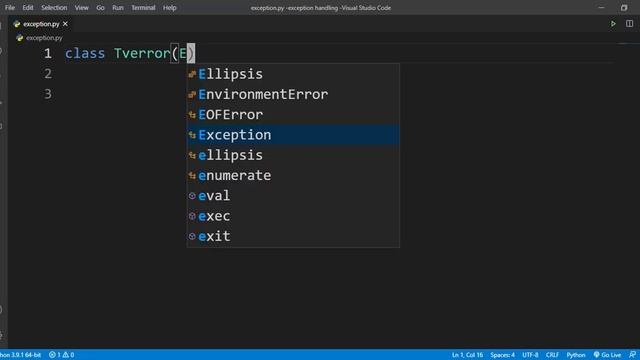Change file encoding UTF-8
This screenshot has height=360, width=640.
[530, 355]
